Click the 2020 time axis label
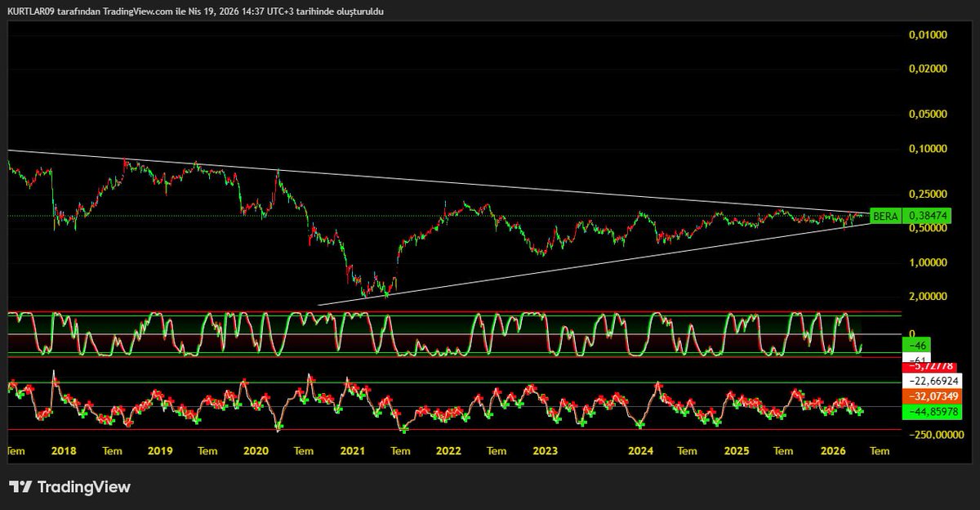This screenshot has width=980, height=510. 256,451
